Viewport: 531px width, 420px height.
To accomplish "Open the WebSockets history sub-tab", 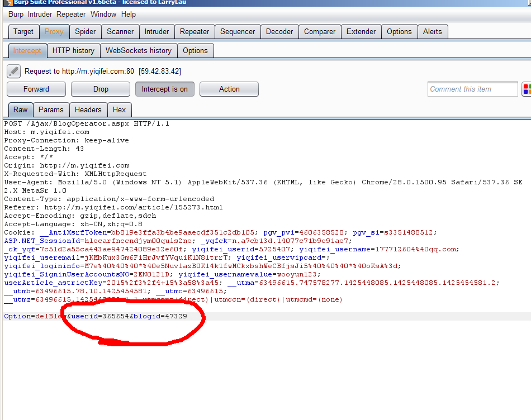I will point(139,50).
